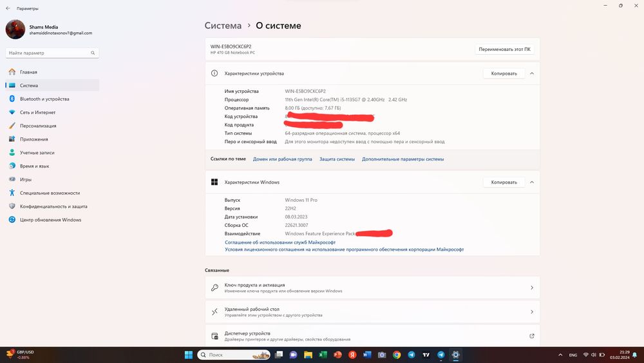Select Система in the sidebar
This screenshot has width=644, height=363.
[52, 86]
